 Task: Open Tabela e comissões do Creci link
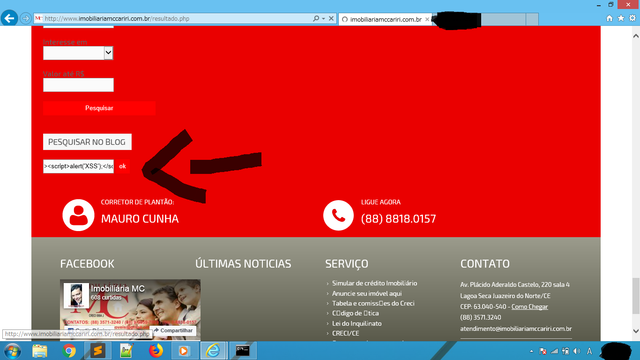(373, 303)
